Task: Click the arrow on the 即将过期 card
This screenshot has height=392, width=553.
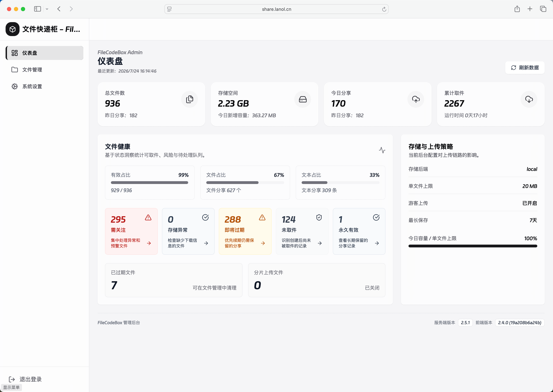Action: 263,243
